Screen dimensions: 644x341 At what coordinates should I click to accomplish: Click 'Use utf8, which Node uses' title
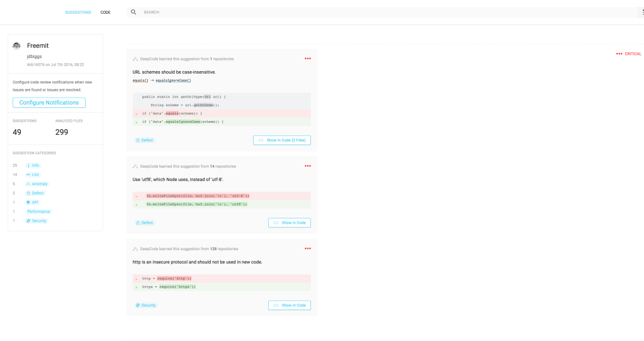[178, 180]
